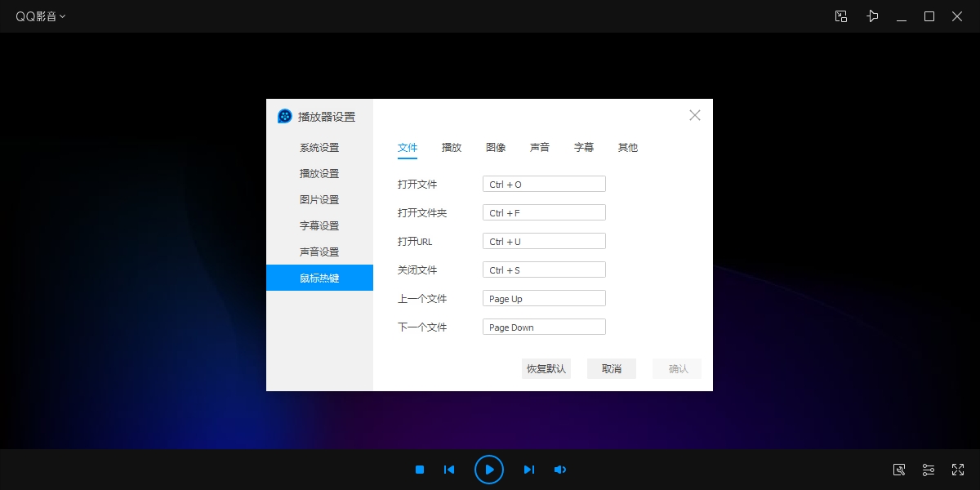Close the 播放器设置 dialog
The height and width of the screenshot is (490, 980).
(695, 115)
